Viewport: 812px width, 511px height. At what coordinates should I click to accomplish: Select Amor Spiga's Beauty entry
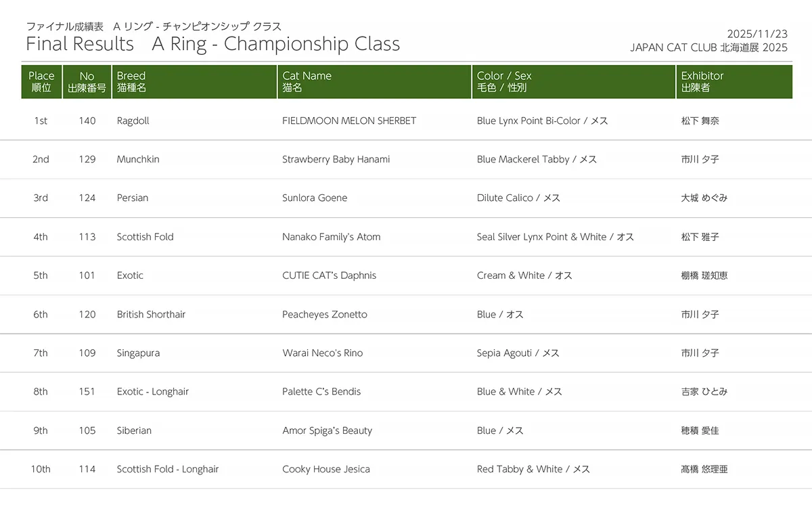pos(328,430)
